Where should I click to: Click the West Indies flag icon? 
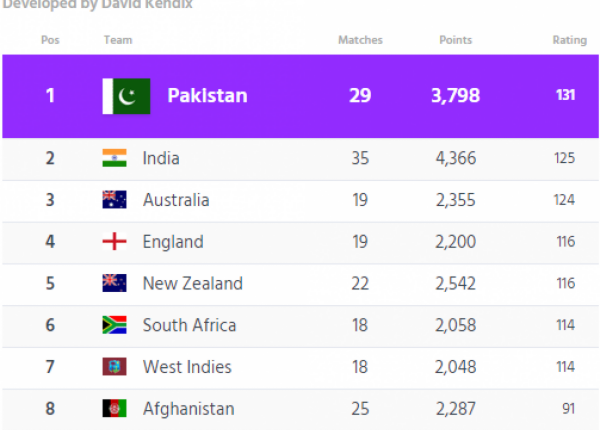coord(114,367)
